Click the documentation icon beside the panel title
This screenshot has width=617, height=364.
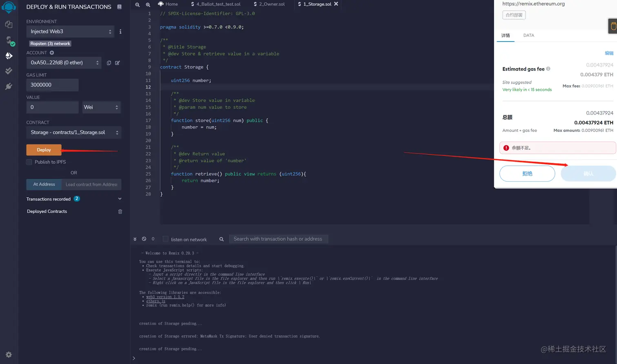click(x=119, y=7)
